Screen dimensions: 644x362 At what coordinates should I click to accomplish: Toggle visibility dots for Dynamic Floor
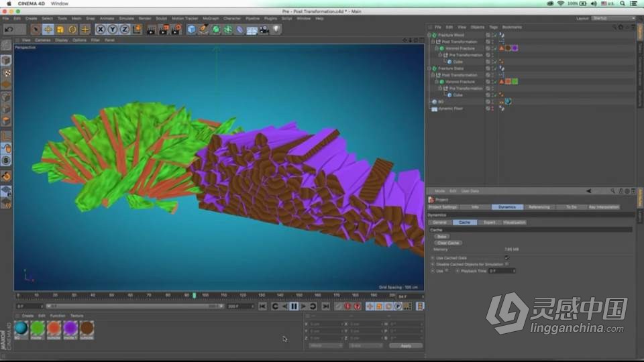click(493, 108)
